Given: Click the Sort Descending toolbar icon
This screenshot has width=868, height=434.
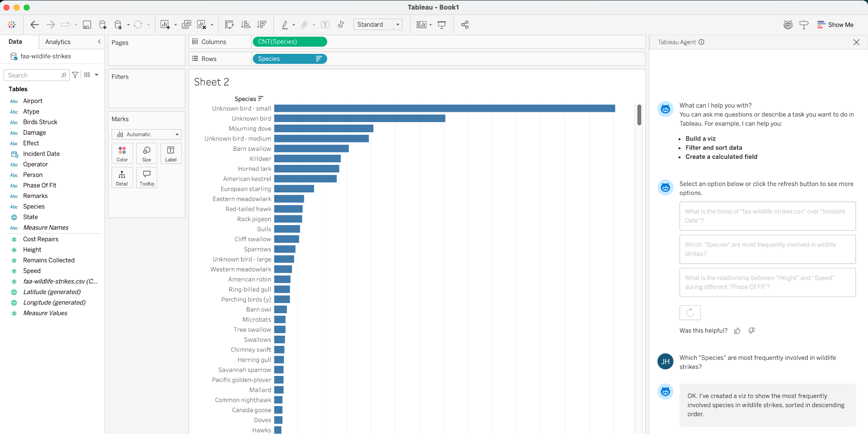Looking at the screenshot, I should (262, 24).
